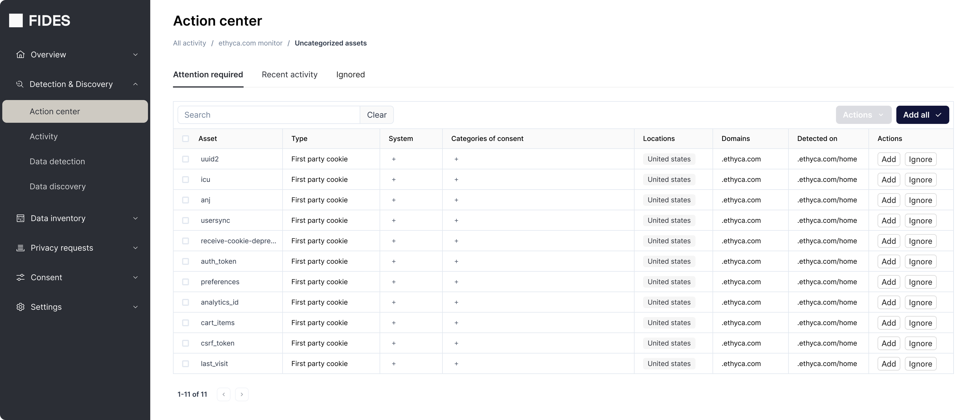
Task: Open ethyca.com monitor breadcrumb link
Action: click(x=250, y=43)
